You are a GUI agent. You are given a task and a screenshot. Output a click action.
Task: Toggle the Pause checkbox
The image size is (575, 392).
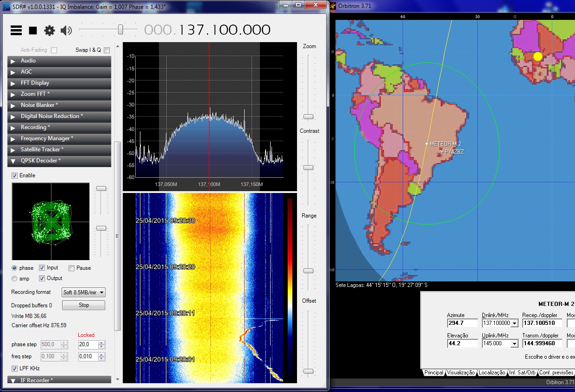[71, 268]
